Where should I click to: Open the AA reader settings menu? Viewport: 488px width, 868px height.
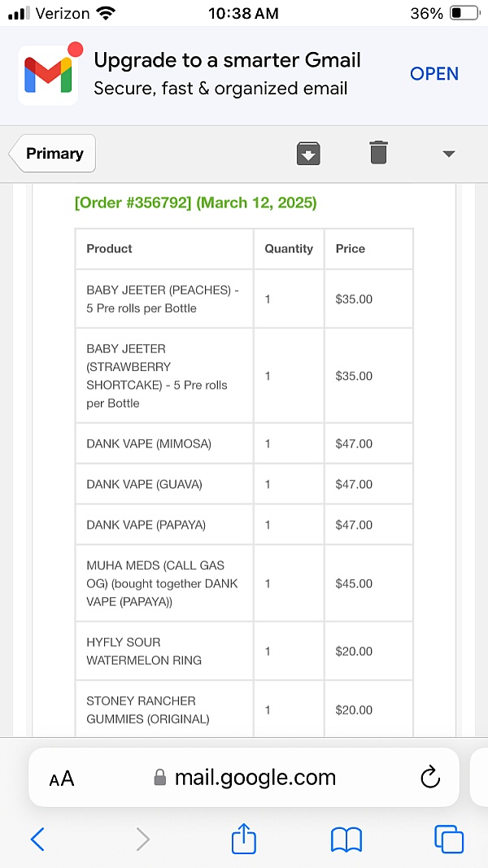tap(62, 779)
